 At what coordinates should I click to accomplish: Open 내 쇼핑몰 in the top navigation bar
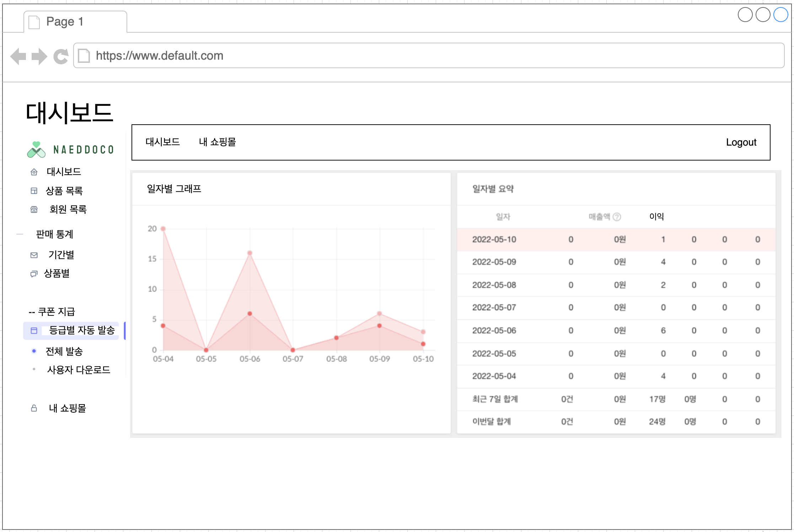[218, 142]
